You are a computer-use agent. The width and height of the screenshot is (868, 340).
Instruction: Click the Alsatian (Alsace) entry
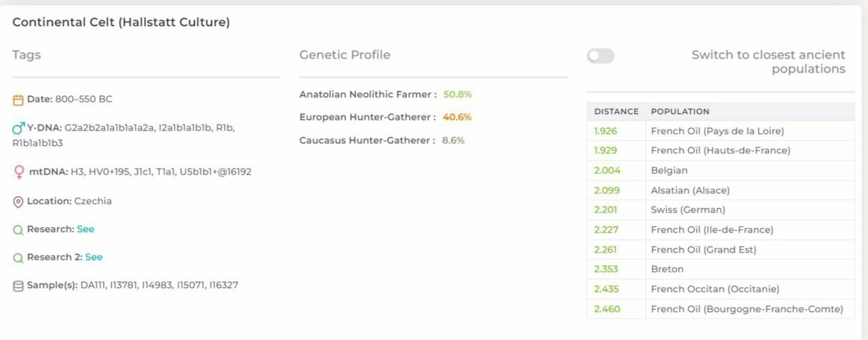tap(690, 191)
